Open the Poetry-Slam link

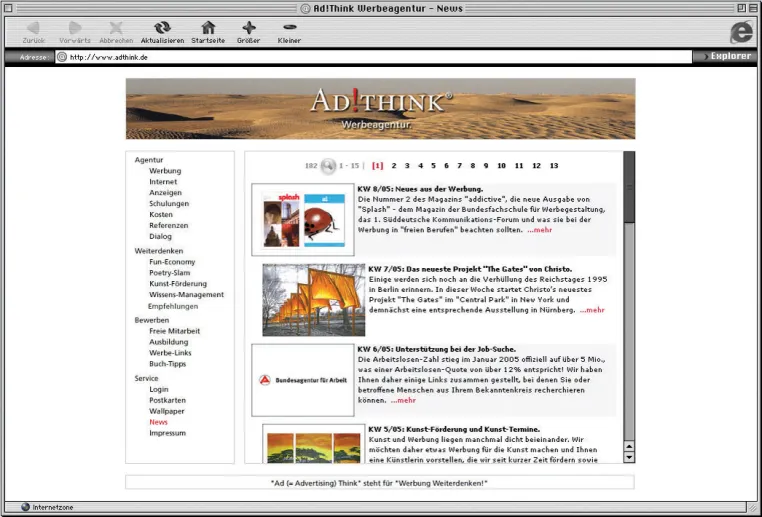coord(170,273)
